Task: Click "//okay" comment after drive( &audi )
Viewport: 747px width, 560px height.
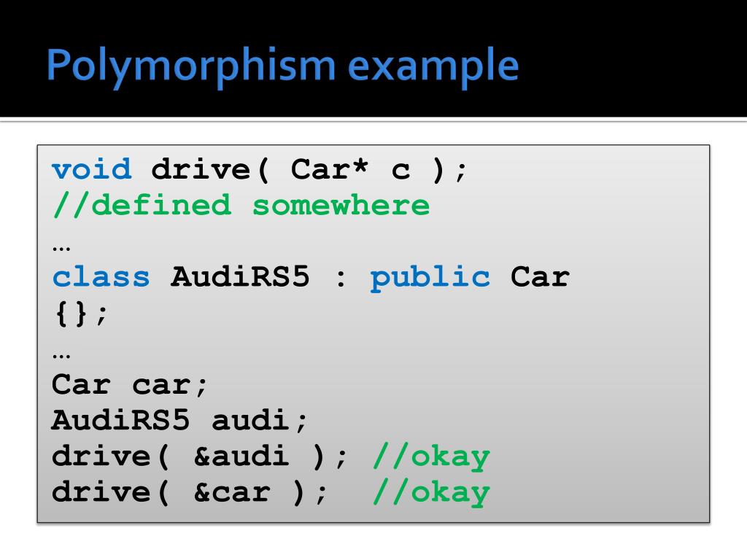Action: coord(431,457)
